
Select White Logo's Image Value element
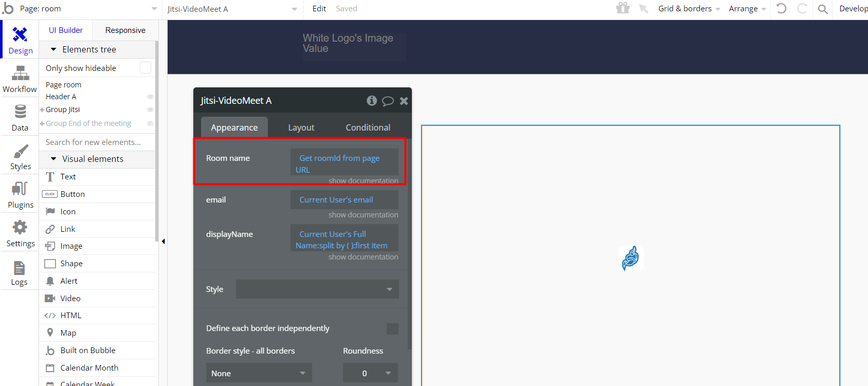[x=354, y=47]
